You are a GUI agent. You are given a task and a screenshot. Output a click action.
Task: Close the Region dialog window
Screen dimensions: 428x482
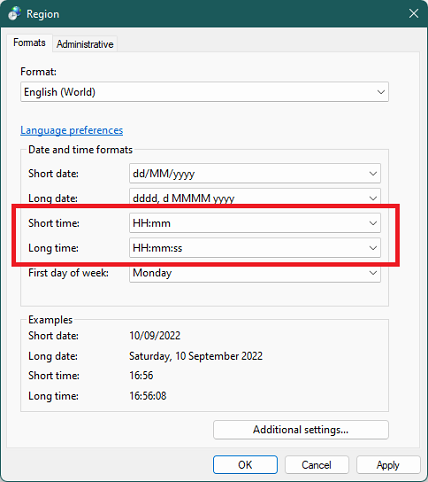coord(414,14)
